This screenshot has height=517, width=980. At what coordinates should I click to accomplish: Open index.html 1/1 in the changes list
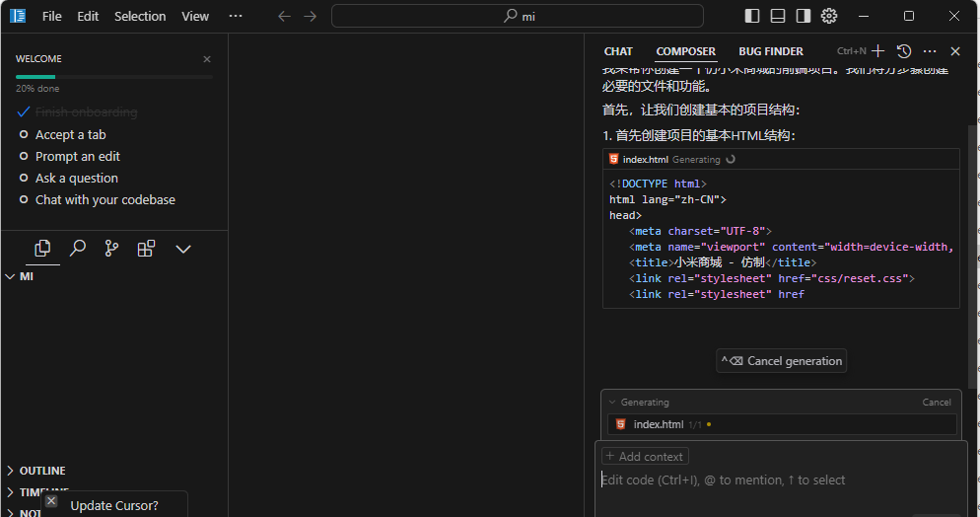click(x=782, y=424)
